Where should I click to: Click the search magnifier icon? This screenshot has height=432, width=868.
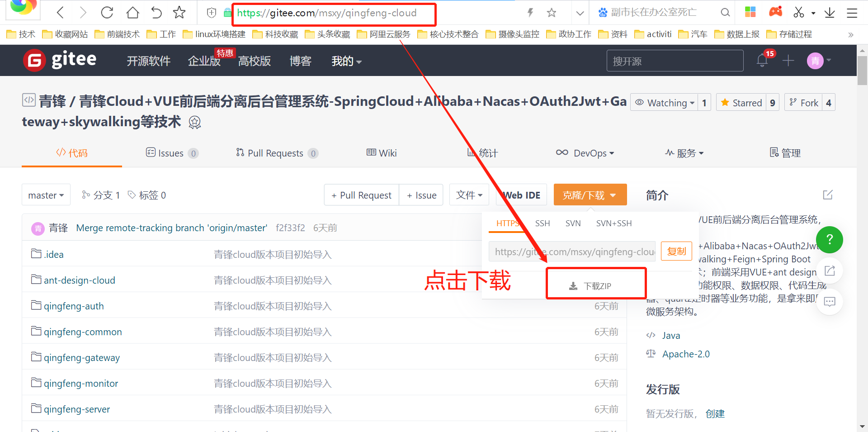coord(725,13)
